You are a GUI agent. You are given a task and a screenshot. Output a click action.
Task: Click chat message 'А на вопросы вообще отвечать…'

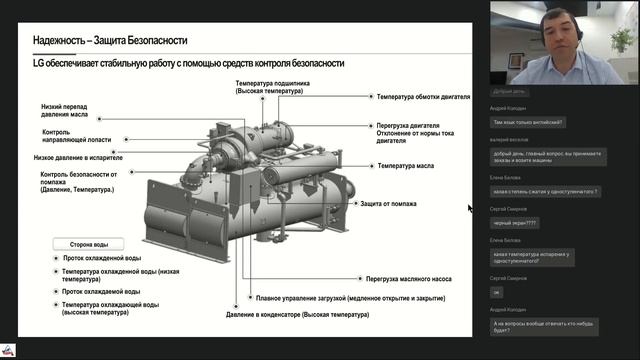(x=544, y=327)
